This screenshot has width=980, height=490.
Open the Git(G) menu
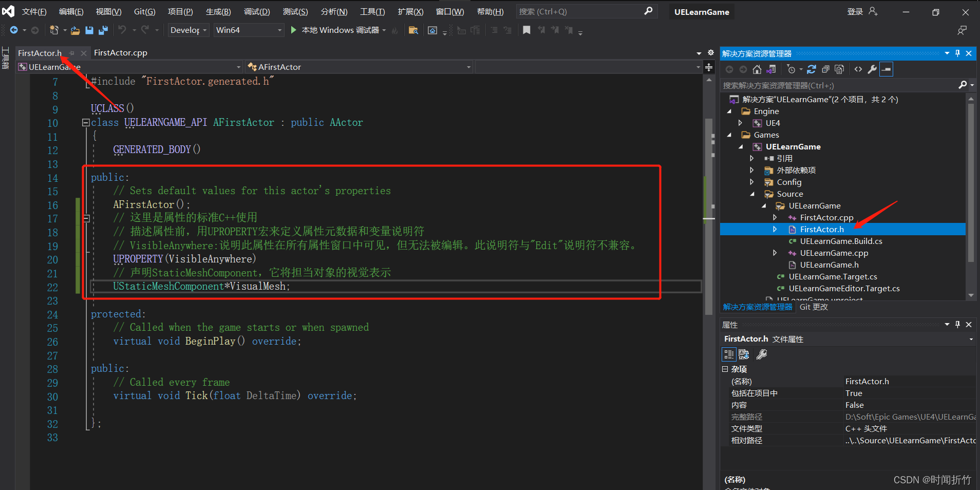(x=144, y=12)
